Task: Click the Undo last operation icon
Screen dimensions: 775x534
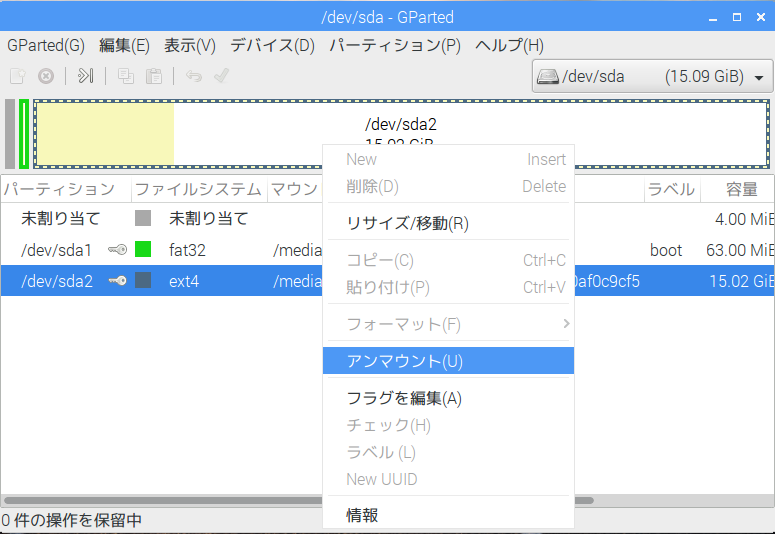Action: coord(194,76)
